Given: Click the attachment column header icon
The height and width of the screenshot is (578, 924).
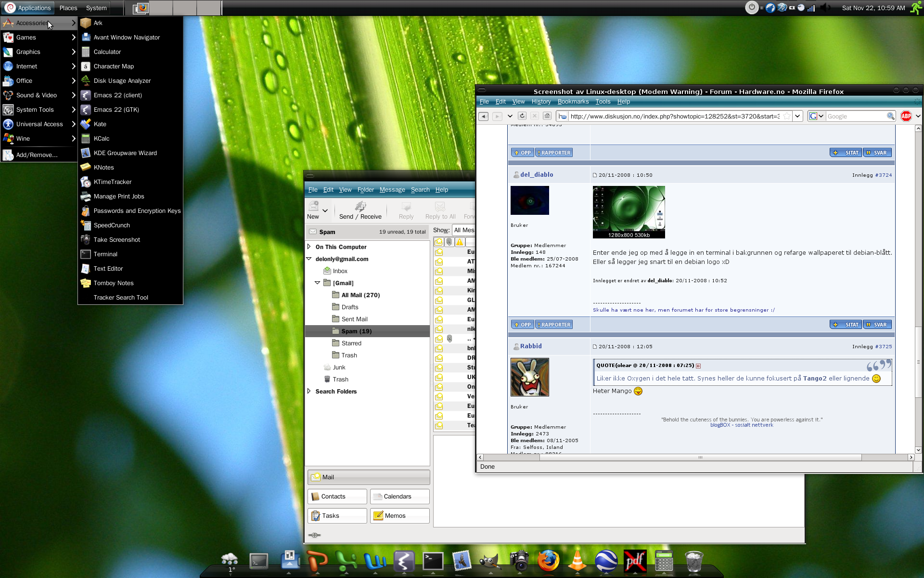Looking at the screenshot, I should coord(449,242).
